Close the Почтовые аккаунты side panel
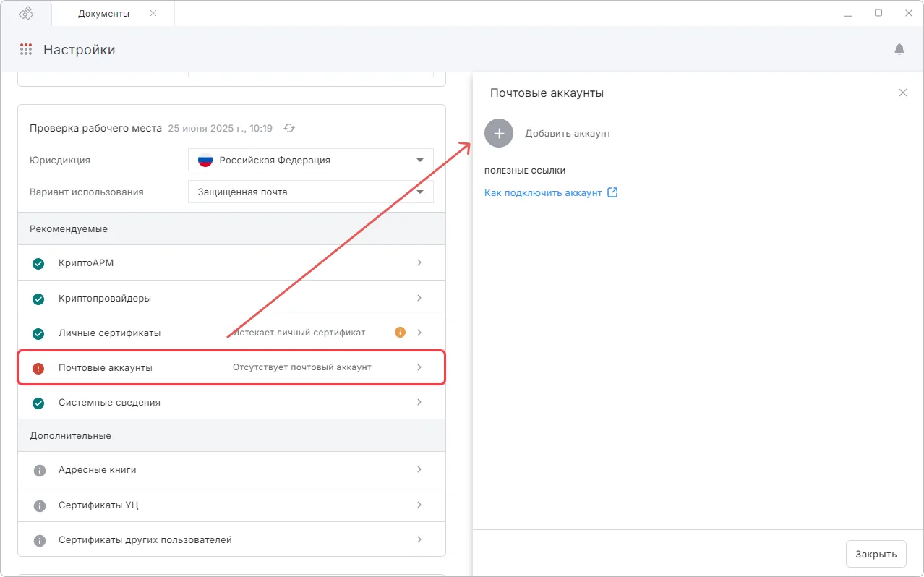The width and height of the screenshot is (924, 577). pyautogui.click(x=903, y=93)
